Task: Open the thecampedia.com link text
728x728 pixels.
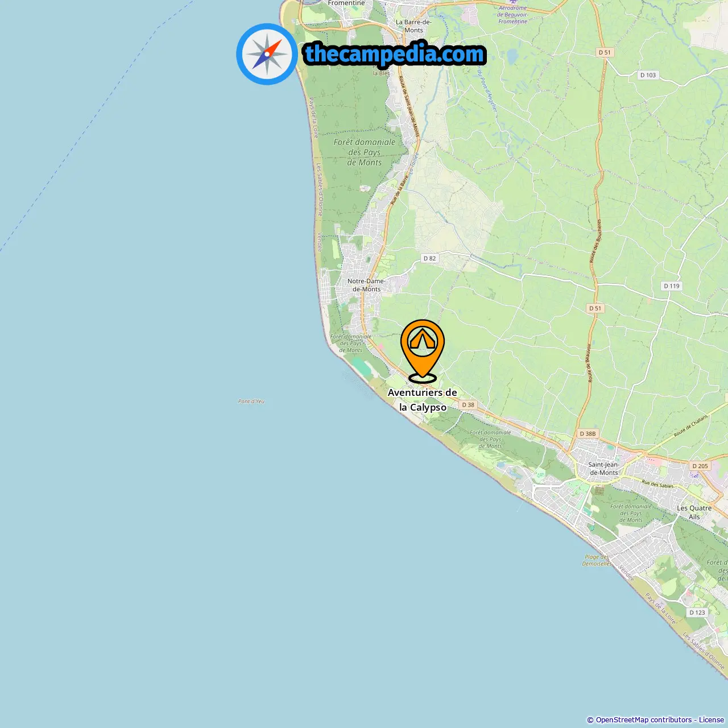Action: tap(395, 54)
